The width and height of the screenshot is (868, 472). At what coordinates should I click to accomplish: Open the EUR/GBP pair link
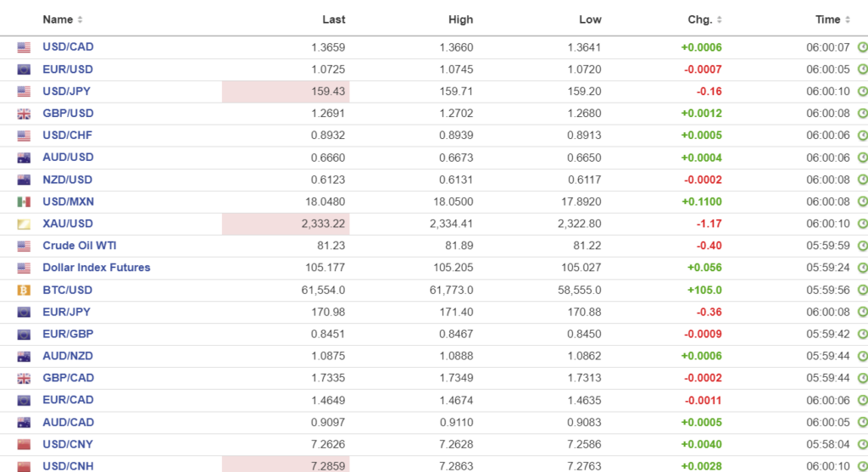tap(68, 334)
